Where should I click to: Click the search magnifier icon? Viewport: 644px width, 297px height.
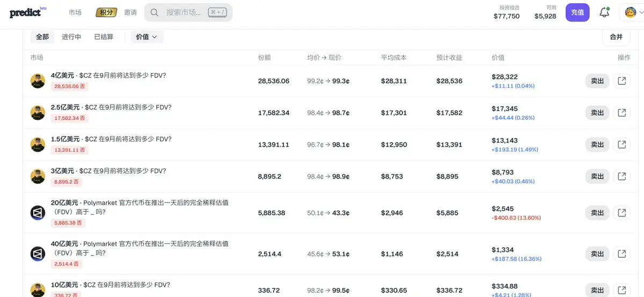[155, 12]
